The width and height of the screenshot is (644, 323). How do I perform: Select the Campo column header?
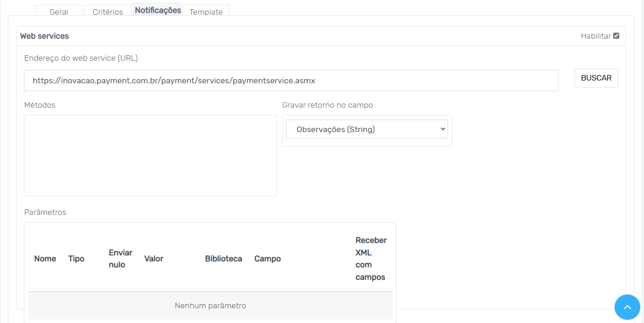point(267,259)
